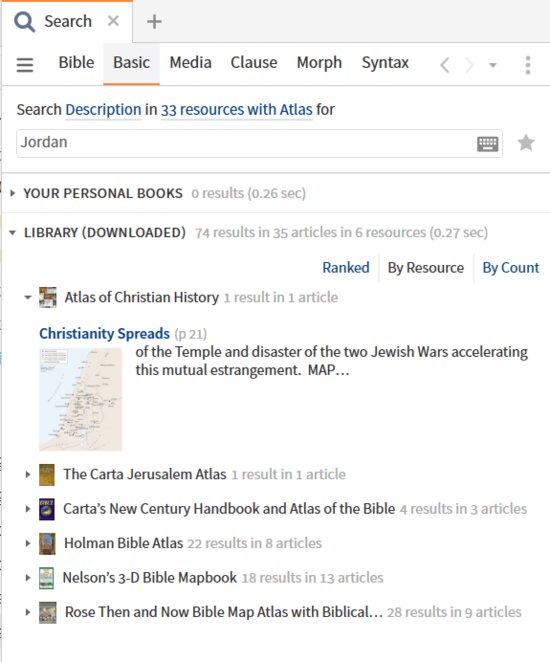Switch to the Media search tab

click(x=190, y=62)
